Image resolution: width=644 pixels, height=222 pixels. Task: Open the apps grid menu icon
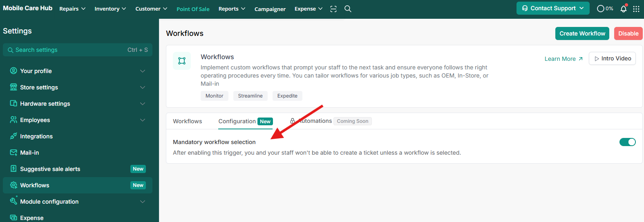pyautogui.click(x=636, y=9)
